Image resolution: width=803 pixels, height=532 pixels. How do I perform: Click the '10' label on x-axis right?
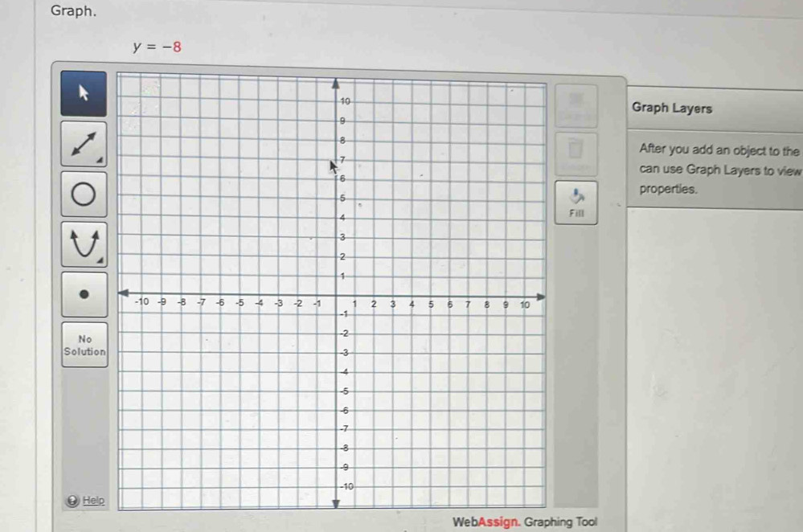click(525, 305)
